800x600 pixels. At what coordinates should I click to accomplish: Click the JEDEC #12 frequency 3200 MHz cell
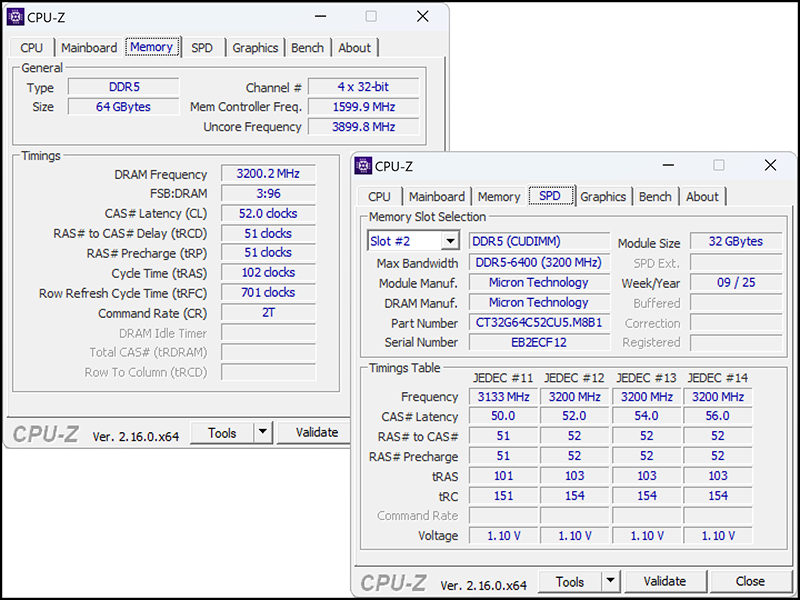(575, 396)
